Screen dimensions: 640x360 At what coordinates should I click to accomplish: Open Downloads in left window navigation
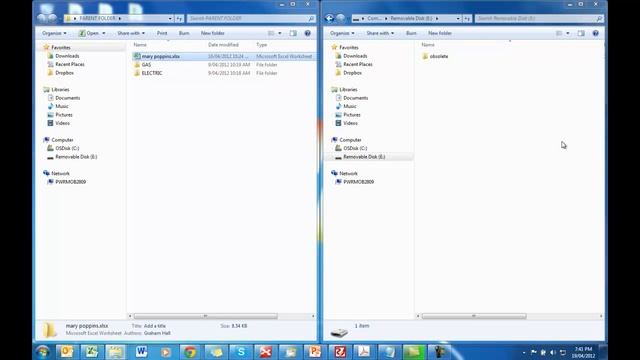coord(67,56)
